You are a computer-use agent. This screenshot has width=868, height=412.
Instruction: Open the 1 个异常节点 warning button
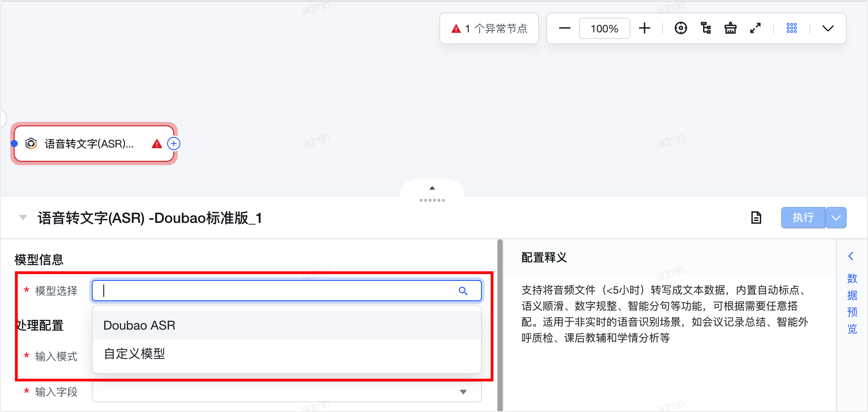point(489,28)
